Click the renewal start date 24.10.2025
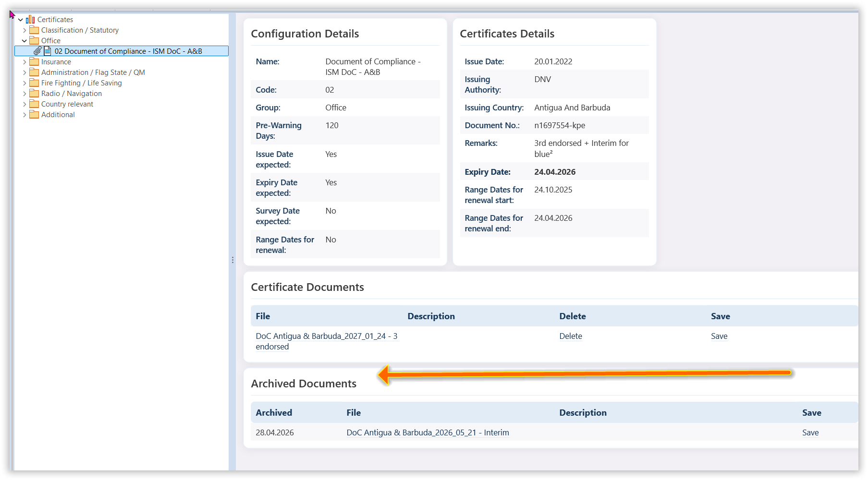 point(553,190)
